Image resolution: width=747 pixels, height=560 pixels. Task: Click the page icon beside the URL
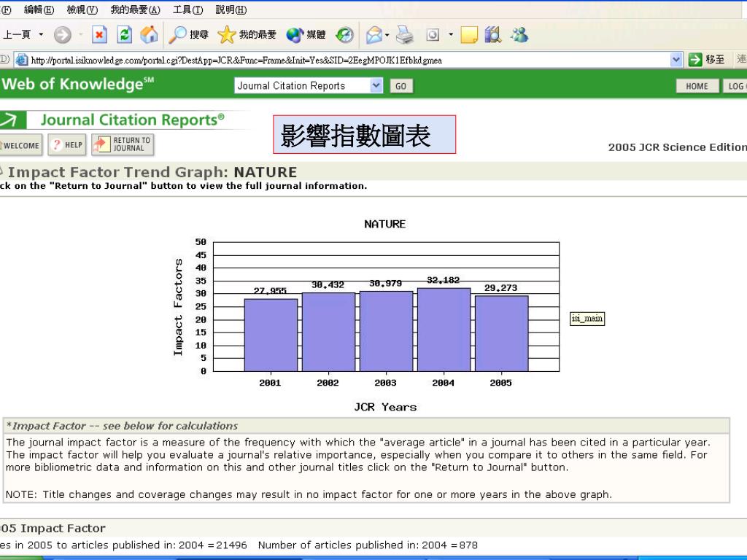coord(22,60)
